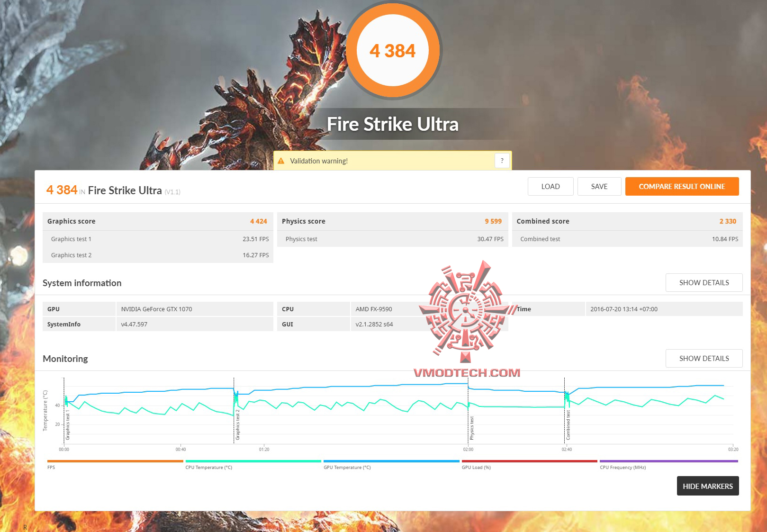Click Graphics test 2 result 16.27 FPS
This screenshot has height=532, width=767.
(256, 255)
